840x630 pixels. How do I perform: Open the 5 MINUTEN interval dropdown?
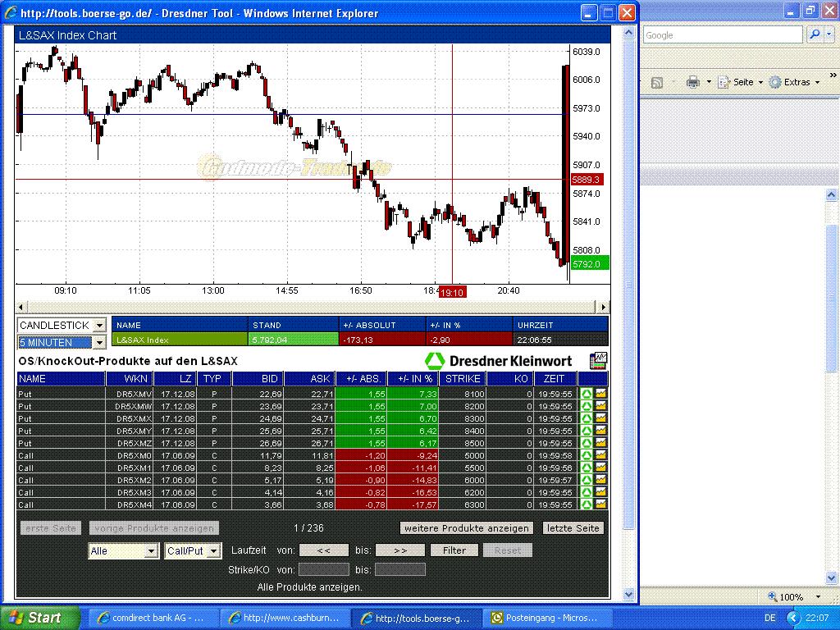tap(99, 342)
